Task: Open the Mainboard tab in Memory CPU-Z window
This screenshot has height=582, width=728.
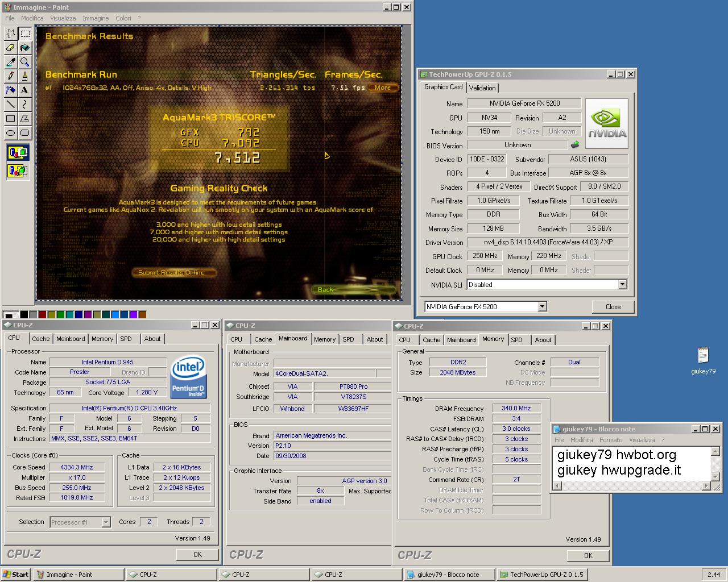Action: (x=461, y=340)
